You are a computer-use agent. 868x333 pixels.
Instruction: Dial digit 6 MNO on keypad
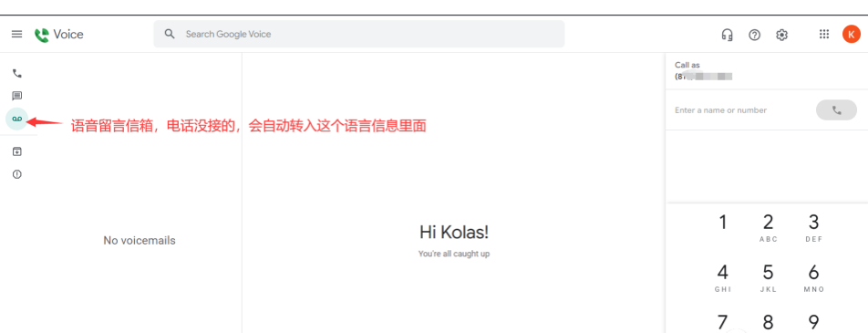tap(813, 278)
